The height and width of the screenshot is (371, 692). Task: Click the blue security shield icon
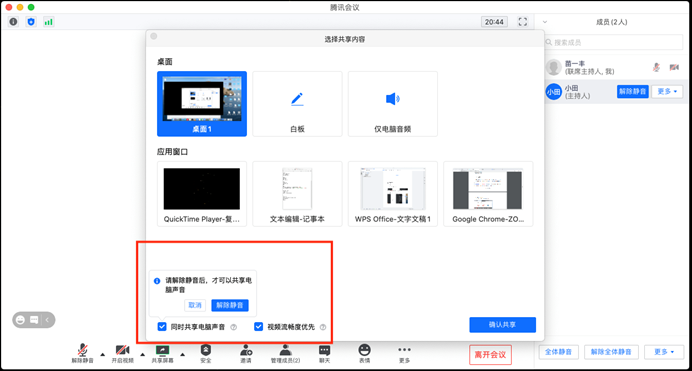[31, 22]
